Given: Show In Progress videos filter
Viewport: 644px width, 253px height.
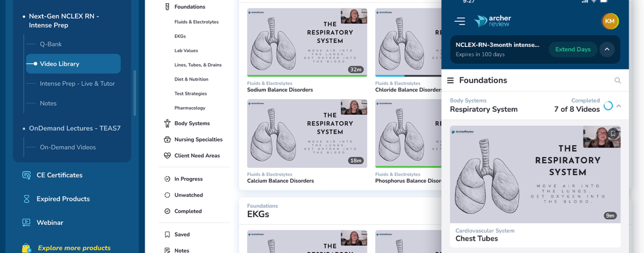Looking at the screenshot, I should click(188, 179).
